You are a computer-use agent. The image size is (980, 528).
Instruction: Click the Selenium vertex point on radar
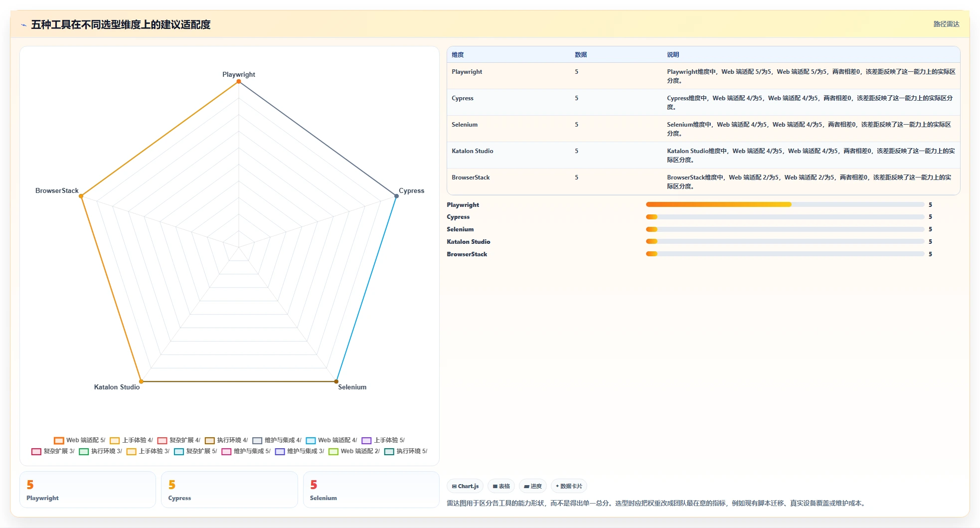tap(336, 381)
